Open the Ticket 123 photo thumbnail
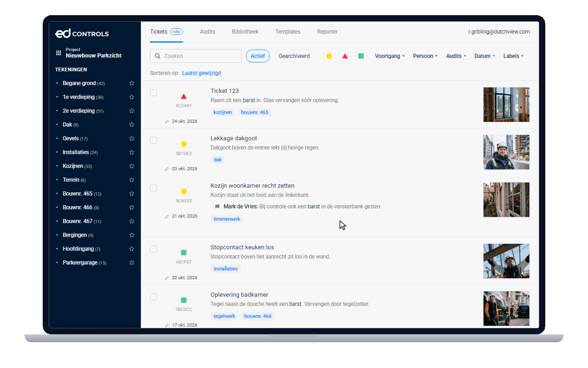 pyautogui.click(x=506, y=104)
